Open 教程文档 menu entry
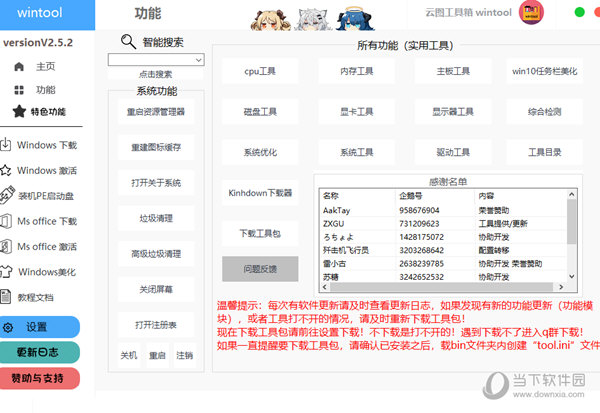600x413 pixels. (x=36, y=297)
